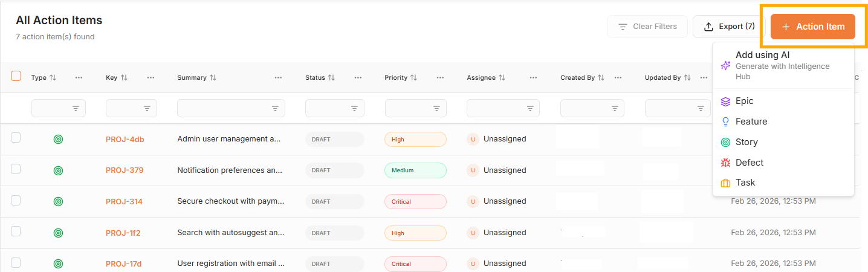This screenshot has height=272, width=868.
Task: Click the sort arrows beside Priority header
Action: (413, 78)
